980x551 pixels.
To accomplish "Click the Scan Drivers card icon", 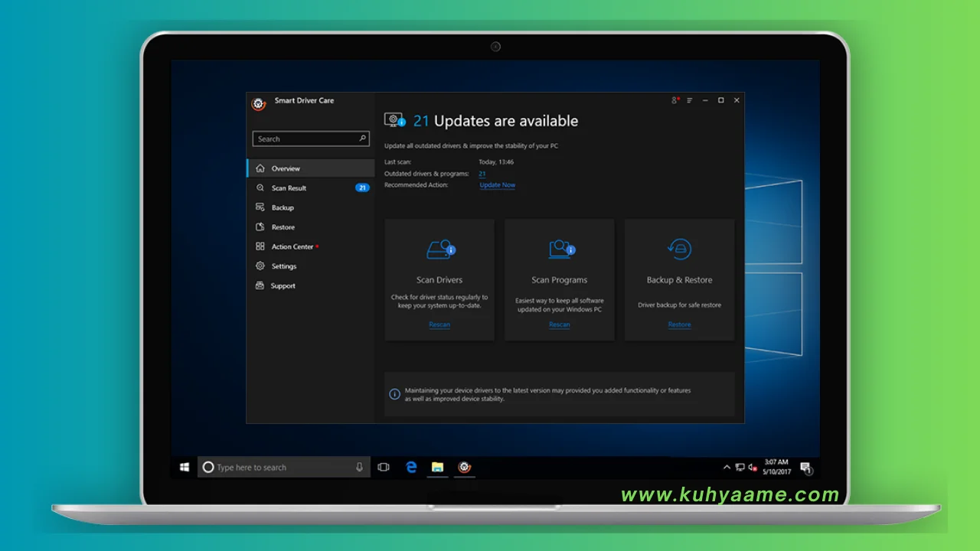I will [440, 249].
